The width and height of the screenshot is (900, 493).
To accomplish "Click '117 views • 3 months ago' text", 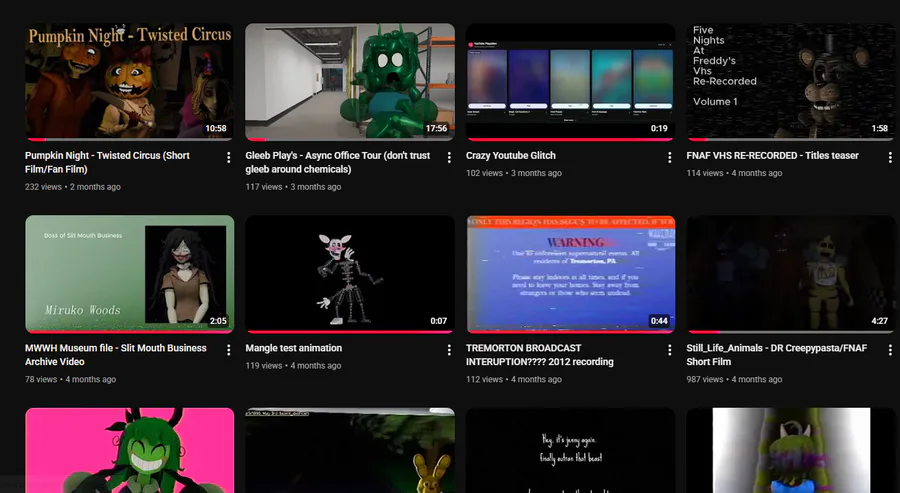I will point(293,187).
